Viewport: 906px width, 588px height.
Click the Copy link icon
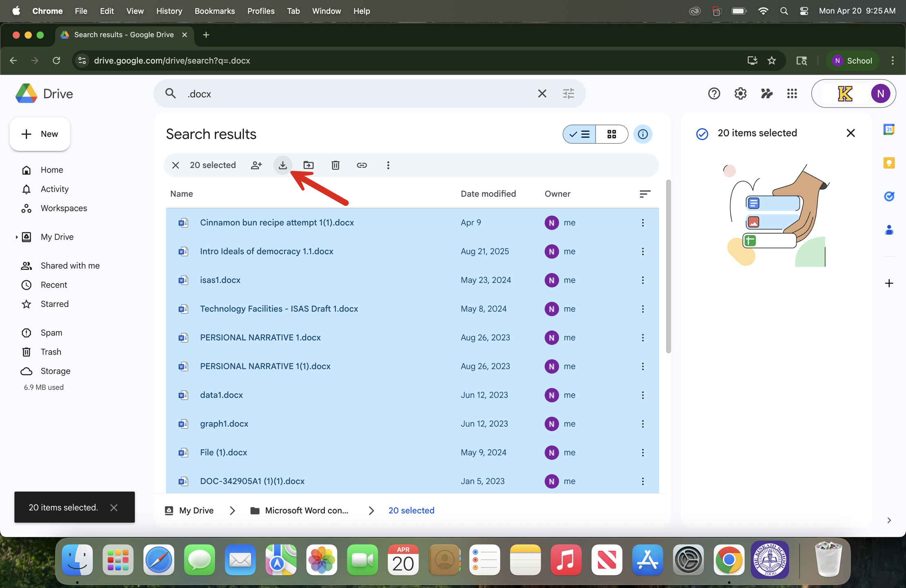click(x=362, y=165)
